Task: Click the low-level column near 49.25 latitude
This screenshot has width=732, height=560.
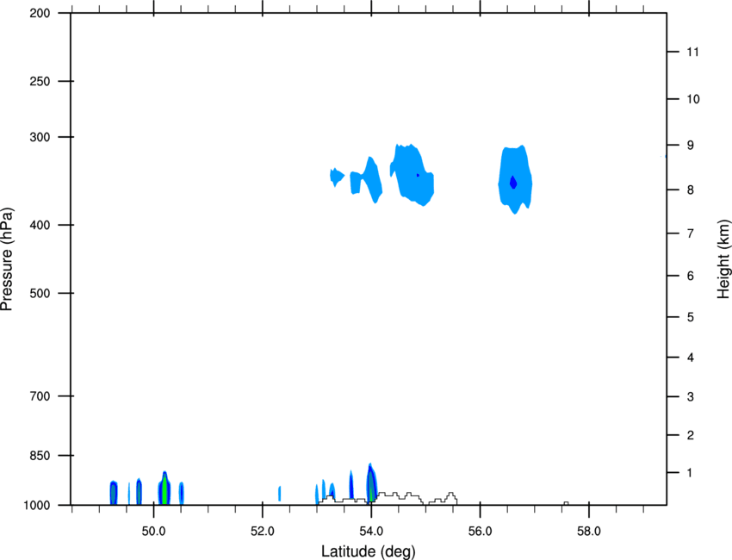Action: tap(114, 493)
